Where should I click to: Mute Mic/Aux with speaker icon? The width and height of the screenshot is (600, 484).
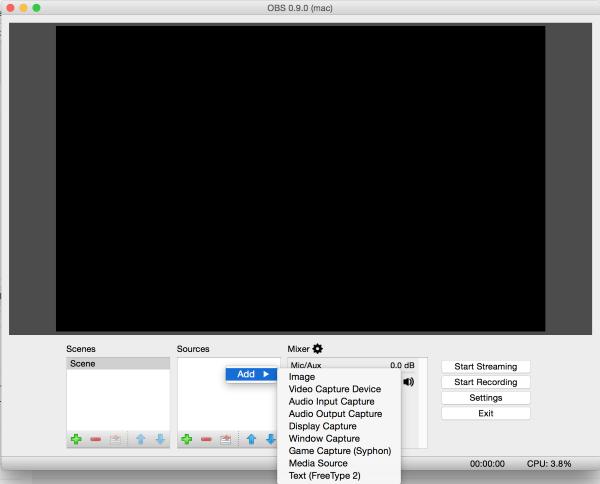coord(408,381)
